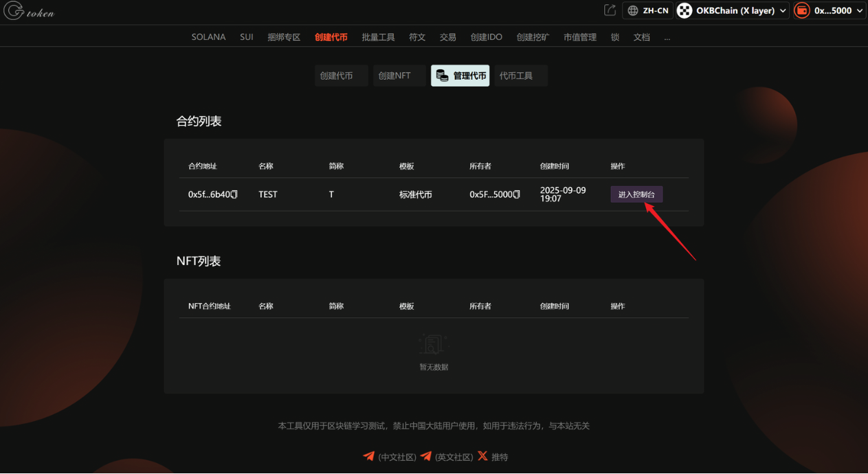
Task: Click the globe language icon
Action: pos(633,10)
